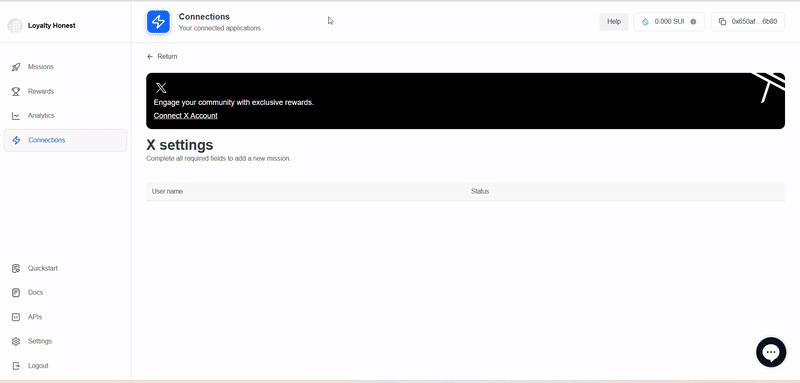
Task: Select the Analytics chart icon
Action: (x=16, y=116)
